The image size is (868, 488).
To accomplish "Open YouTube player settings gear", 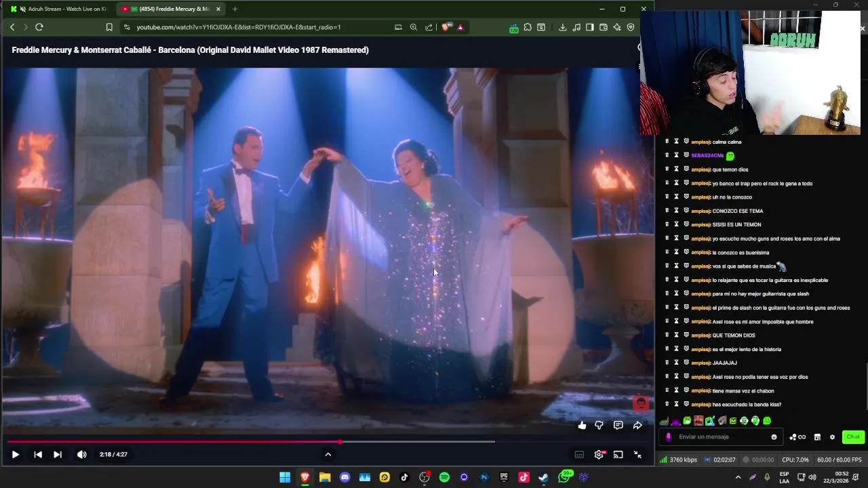I will (x=599, y=455).
